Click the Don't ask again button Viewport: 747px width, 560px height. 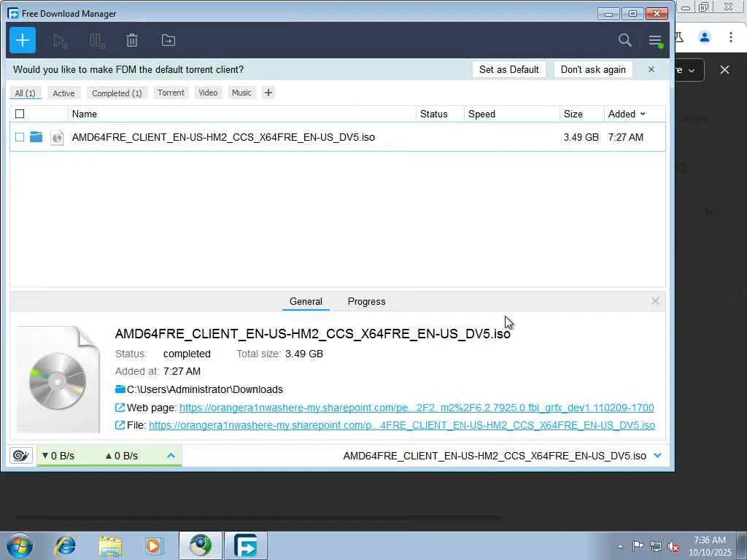(593, 69)
